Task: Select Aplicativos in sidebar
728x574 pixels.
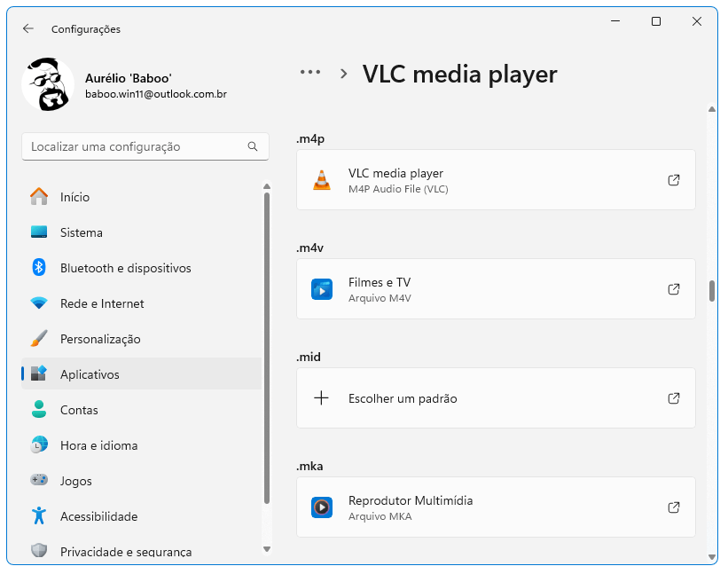Action: tap(142, 374)
